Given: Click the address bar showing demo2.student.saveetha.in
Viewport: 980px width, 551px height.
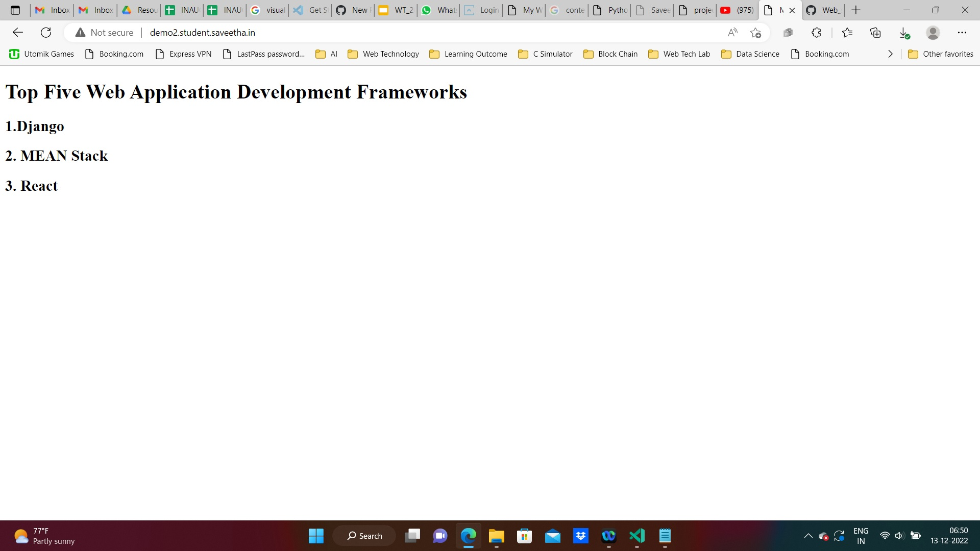Looking at the screenshot, I should pos(202,32).
